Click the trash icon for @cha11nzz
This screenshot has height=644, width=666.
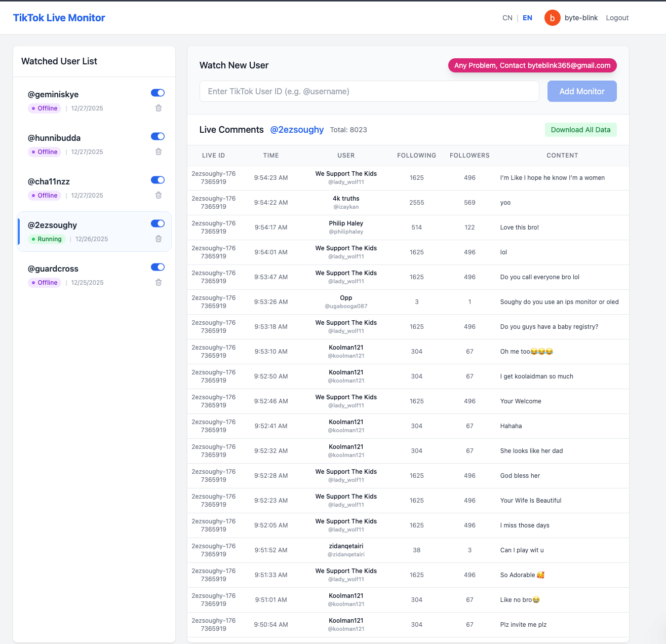pos(158,195)
